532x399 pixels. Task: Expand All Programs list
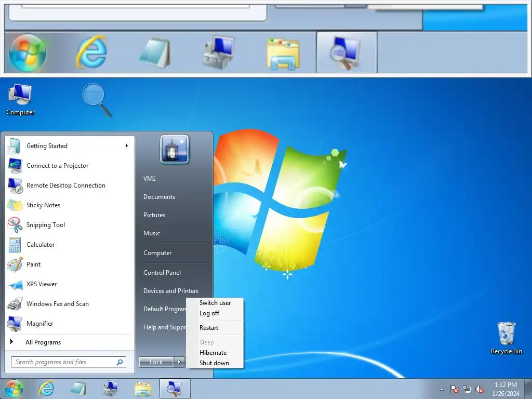point(70,342)
